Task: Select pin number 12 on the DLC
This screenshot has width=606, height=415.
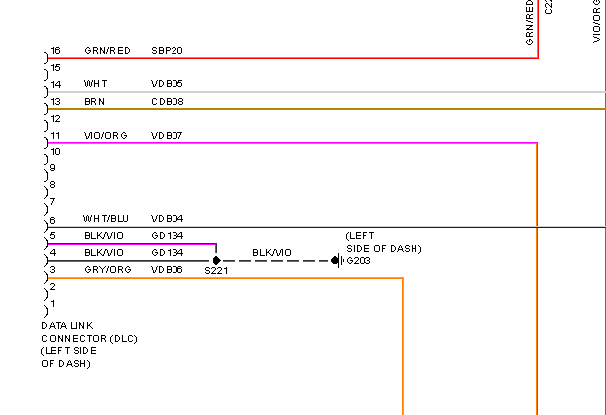Action: (56, 119)
